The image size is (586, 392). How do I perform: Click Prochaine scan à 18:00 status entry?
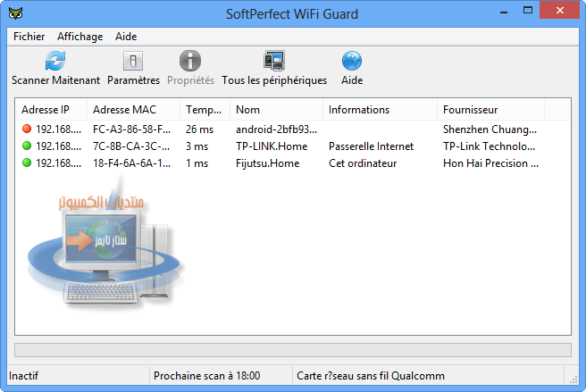point(206,376)
